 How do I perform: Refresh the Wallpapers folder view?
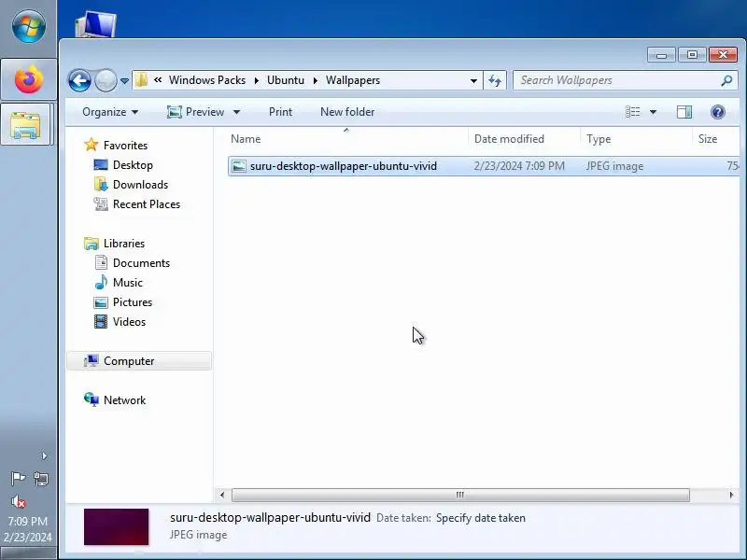click(x=495, y=80)
